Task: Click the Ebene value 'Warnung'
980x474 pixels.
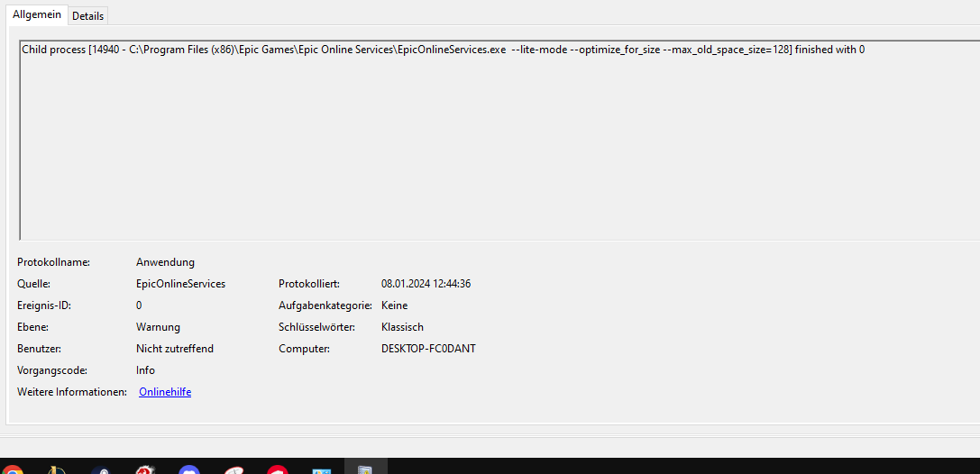Action: pos(158,327)
